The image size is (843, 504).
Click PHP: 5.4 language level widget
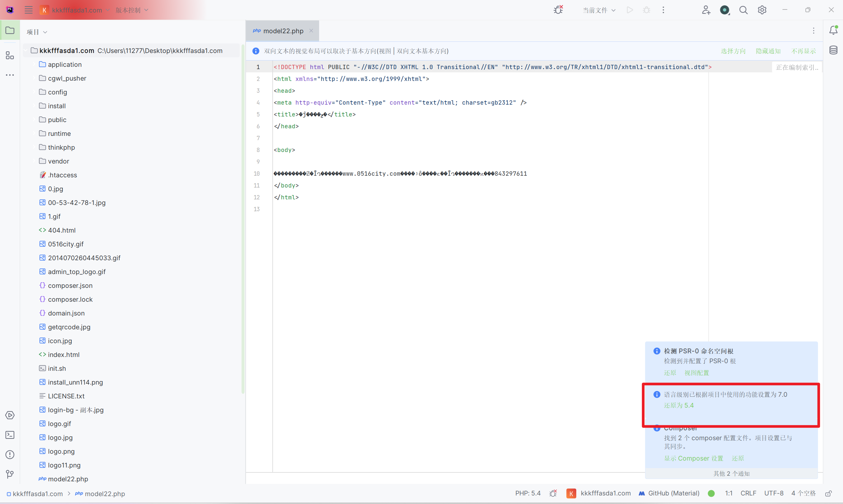pyautogui.click(x=528, y=493)
